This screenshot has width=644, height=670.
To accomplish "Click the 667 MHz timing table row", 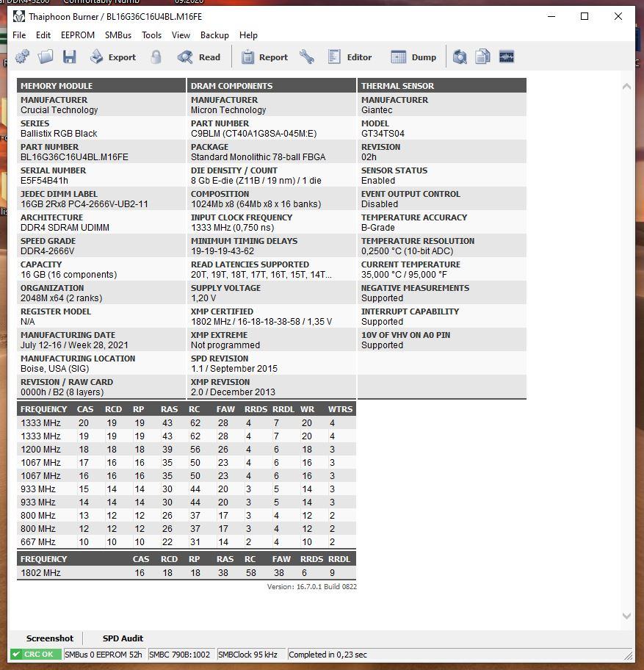I will point(187,542).
